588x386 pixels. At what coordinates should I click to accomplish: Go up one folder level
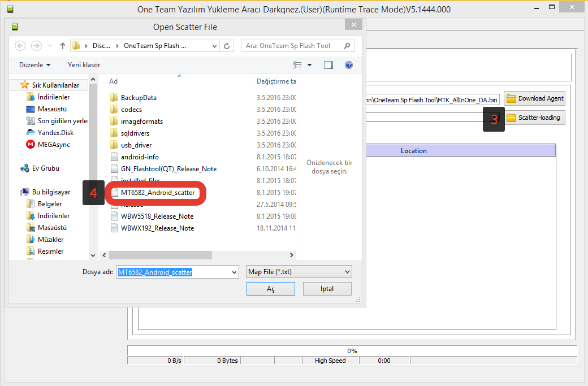[62, 46]
